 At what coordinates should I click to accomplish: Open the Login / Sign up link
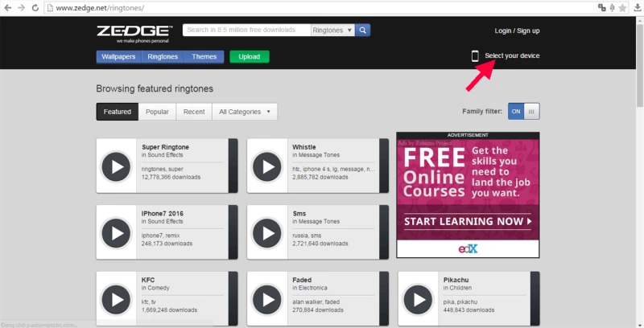tap(517, 31)
